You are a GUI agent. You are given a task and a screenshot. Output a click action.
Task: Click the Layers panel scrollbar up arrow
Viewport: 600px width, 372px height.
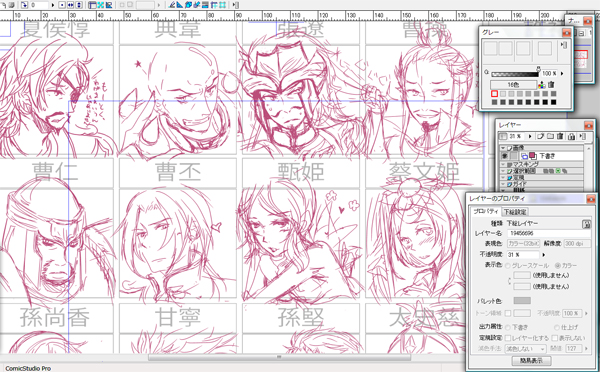click(x=589, y=148)
